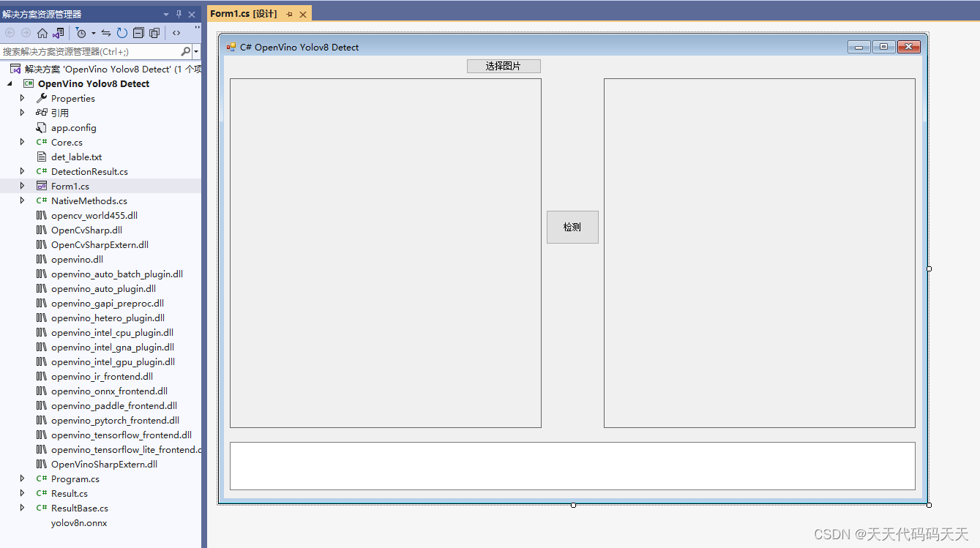Click the Sync with Active Document icon
The image size is (980, 548).
point(58,33)
